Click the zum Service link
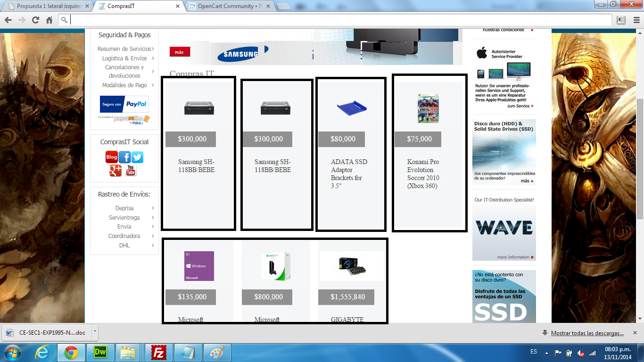This screenshot has height=362, width=644. (x=520, y=106)
